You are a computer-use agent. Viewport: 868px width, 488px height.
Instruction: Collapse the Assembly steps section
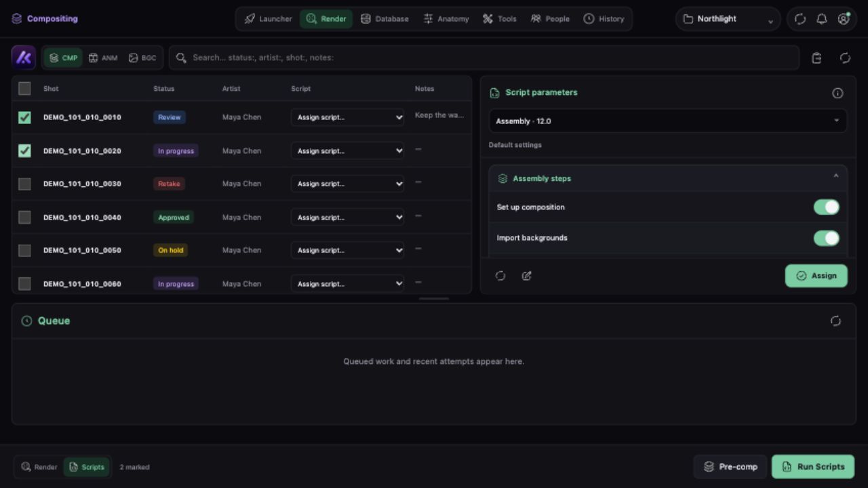835,176
